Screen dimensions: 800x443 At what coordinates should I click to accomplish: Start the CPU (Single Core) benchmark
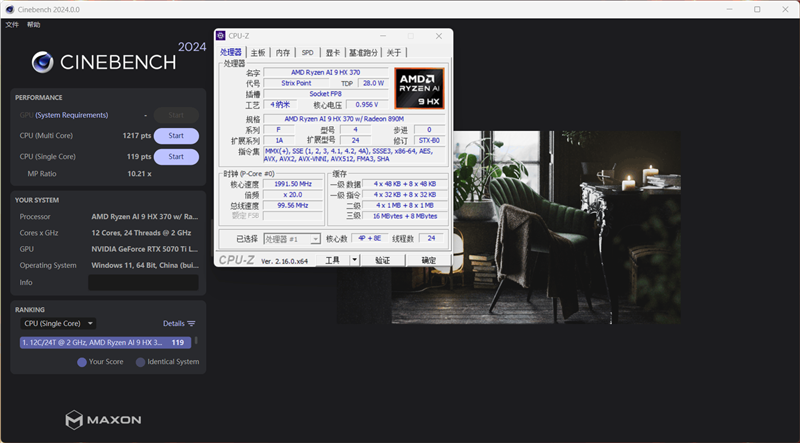[x=176, y=157]
